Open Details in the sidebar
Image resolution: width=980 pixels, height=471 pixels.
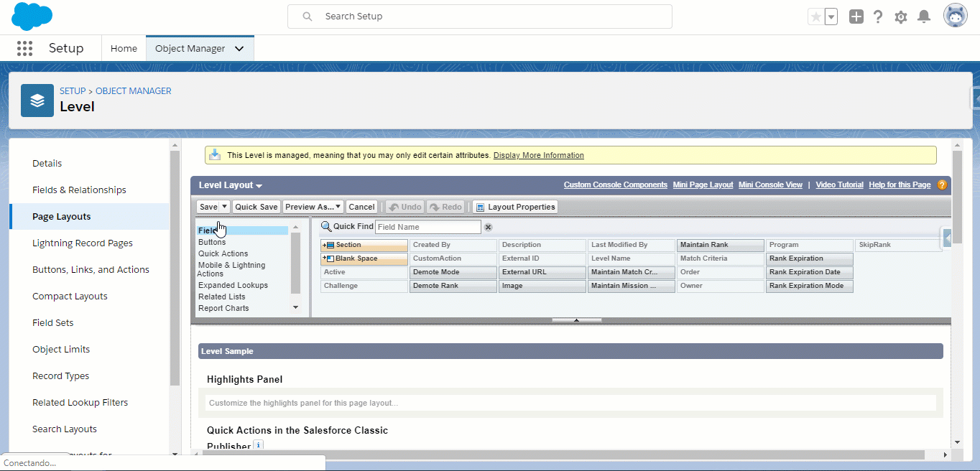tap(47, 163)
